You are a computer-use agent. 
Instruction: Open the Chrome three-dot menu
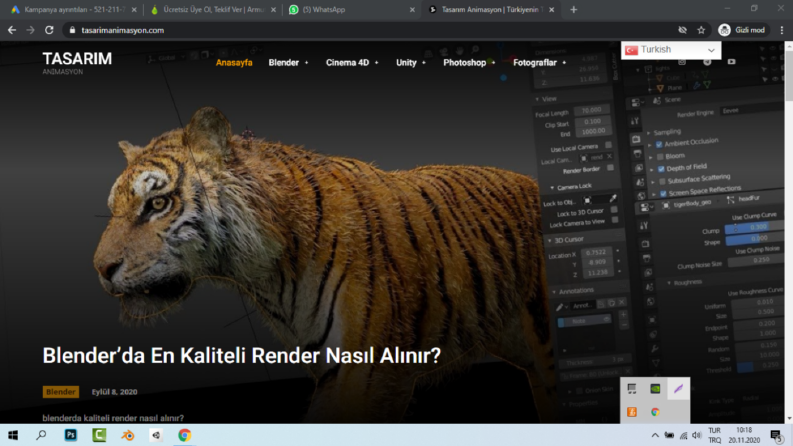(x=781, y=30)
